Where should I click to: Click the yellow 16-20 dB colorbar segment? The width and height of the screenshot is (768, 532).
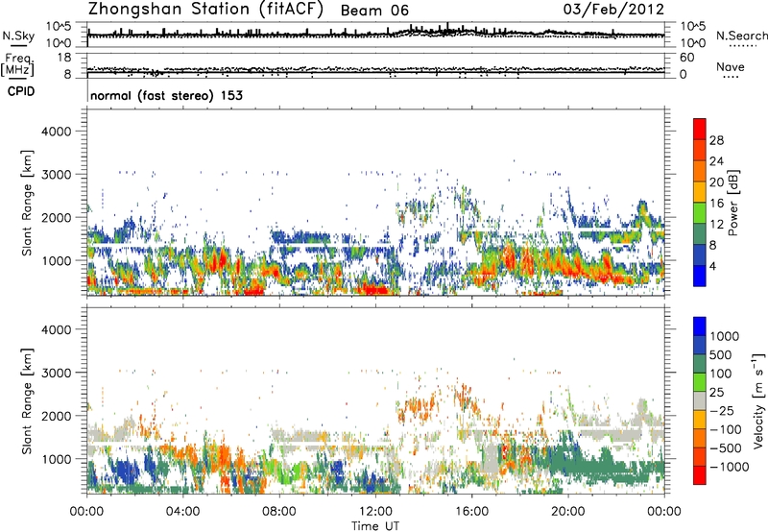[x=700, y=191]
